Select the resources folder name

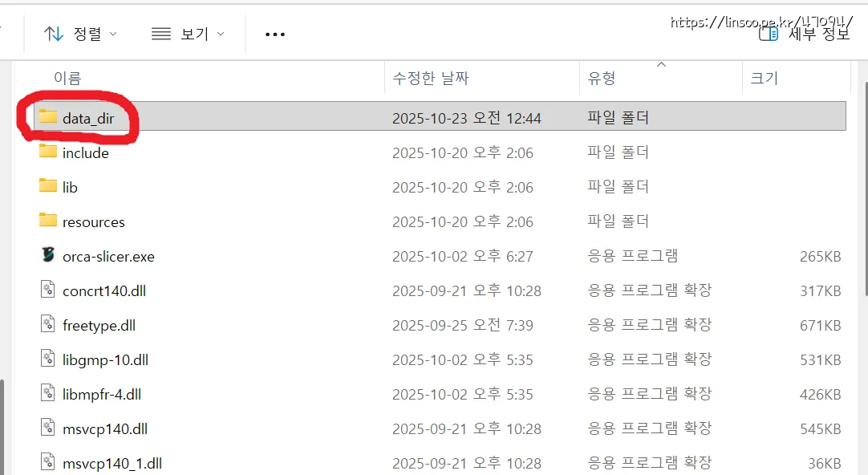coord(94,222)
